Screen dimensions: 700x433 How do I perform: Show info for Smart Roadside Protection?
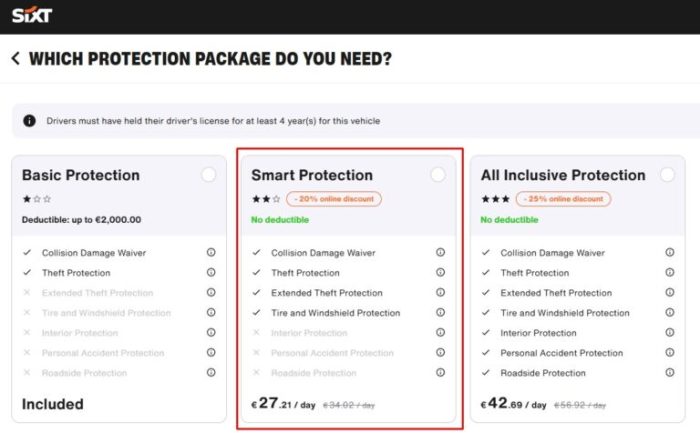pyautogui.click(x=441, y=372)
